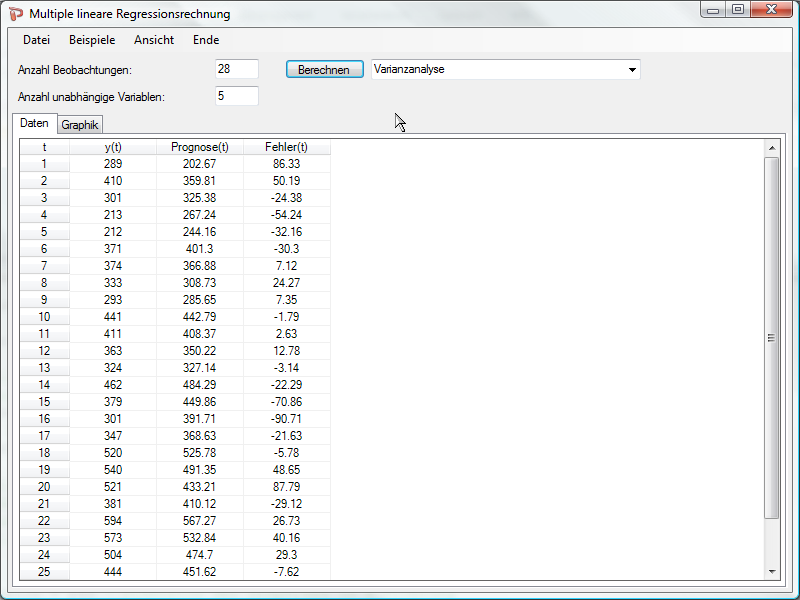Image resolution: width=800 pixels, height=600 pixels.
Task: Select row header 10 in table
Action: coord(44,317)
